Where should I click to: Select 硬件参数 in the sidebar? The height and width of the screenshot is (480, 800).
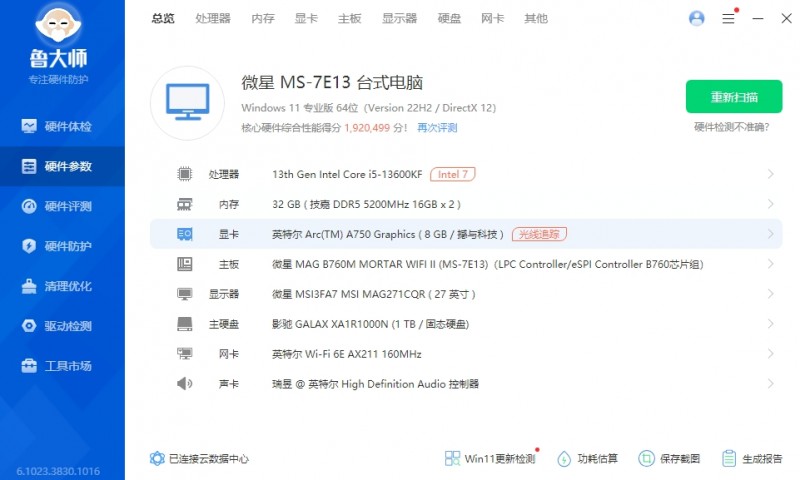62,166
